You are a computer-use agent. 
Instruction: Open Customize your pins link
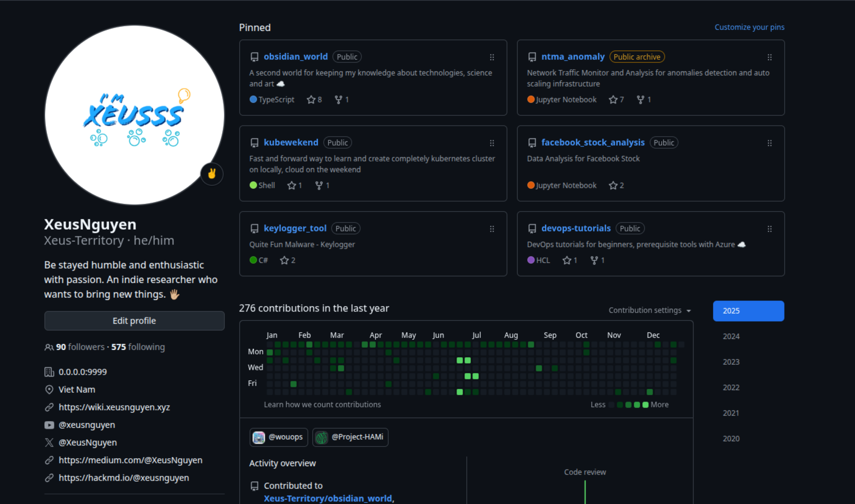tap(749, 27)
